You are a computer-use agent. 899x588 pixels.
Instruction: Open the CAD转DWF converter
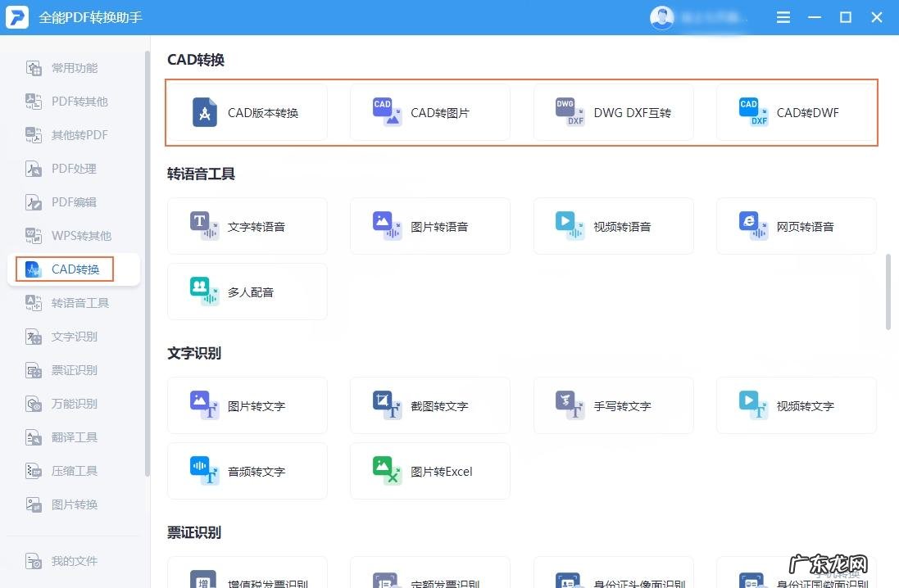[x=795, y=113]
